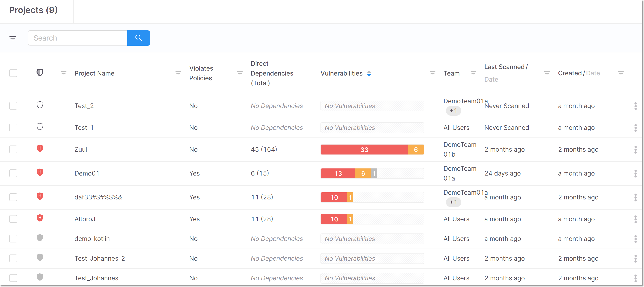Click the blue search magnifier button
644x287 pixels.
pyautogui.click(x=138, y=38)
